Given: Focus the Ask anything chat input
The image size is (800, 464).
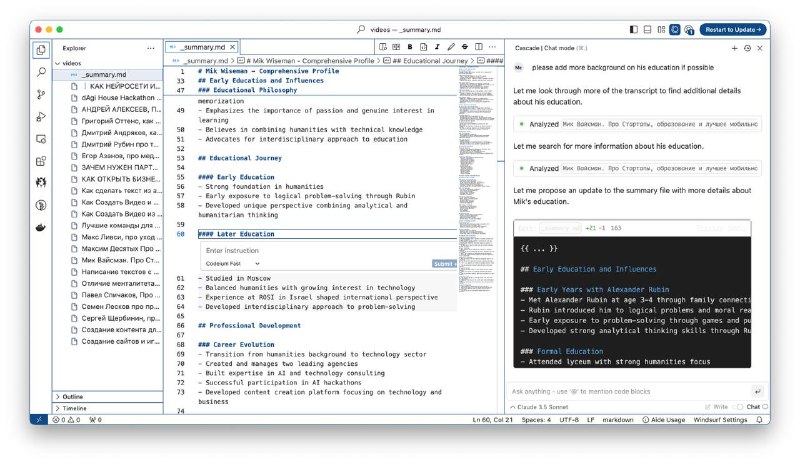Looking at the screenshot, I should coord(628,392).
